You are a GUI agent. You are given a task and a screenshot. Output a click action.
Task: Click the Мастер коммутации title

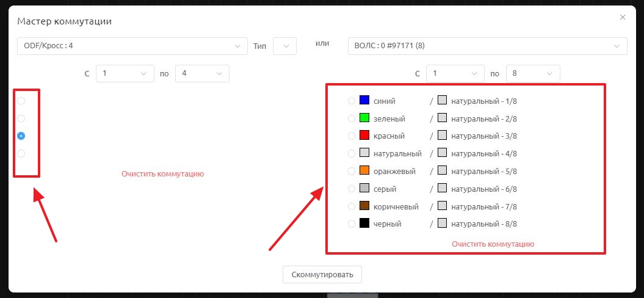tap(64, 21)
